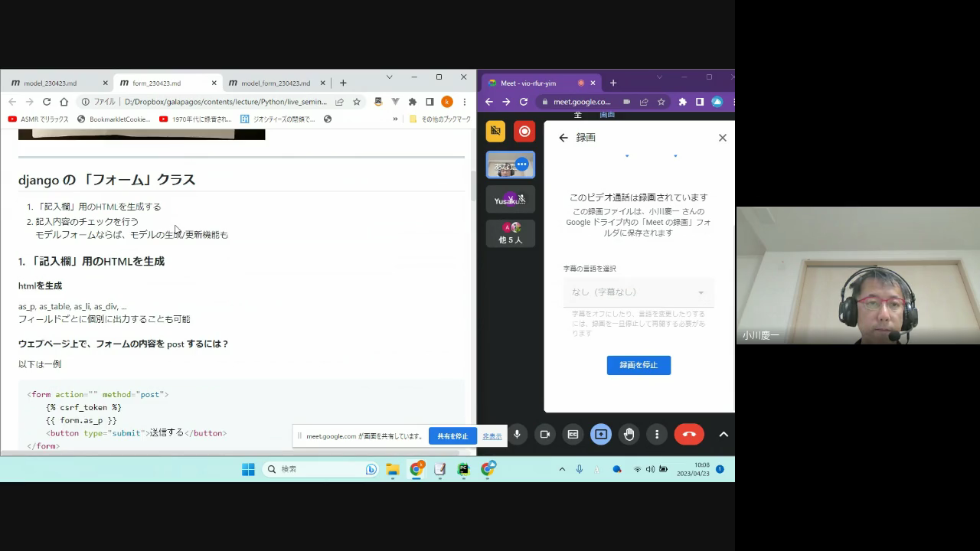
Task: Click the 録画を停止 button
Action: click(639, 365)
